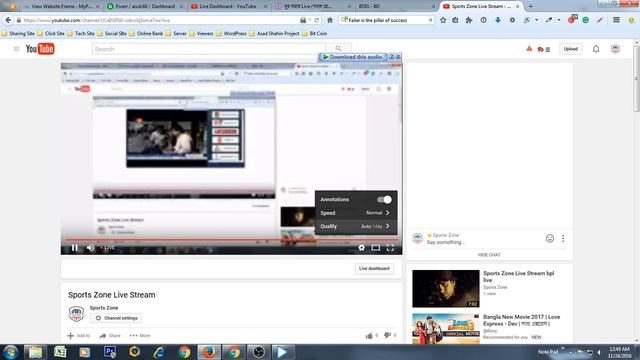640x360 pixels.
Task: Switch to the View Website Frame tab
Action: coord(61,6)
